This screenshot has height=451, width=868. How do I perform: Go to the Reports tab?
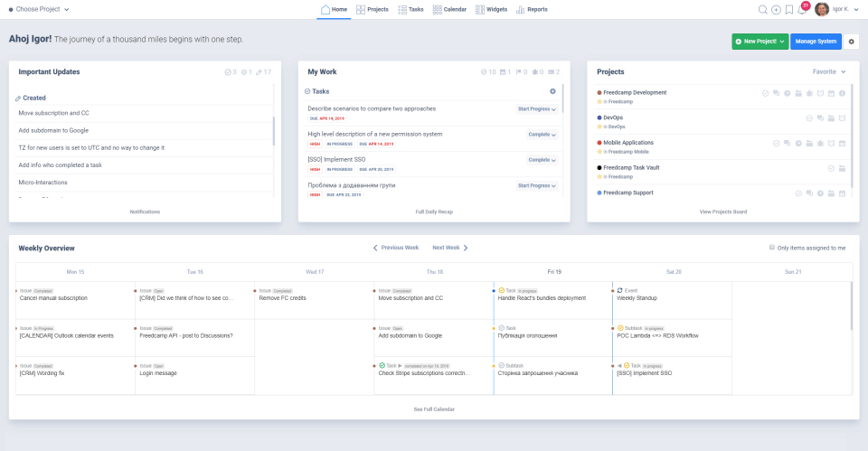click(x=532, y=9)
